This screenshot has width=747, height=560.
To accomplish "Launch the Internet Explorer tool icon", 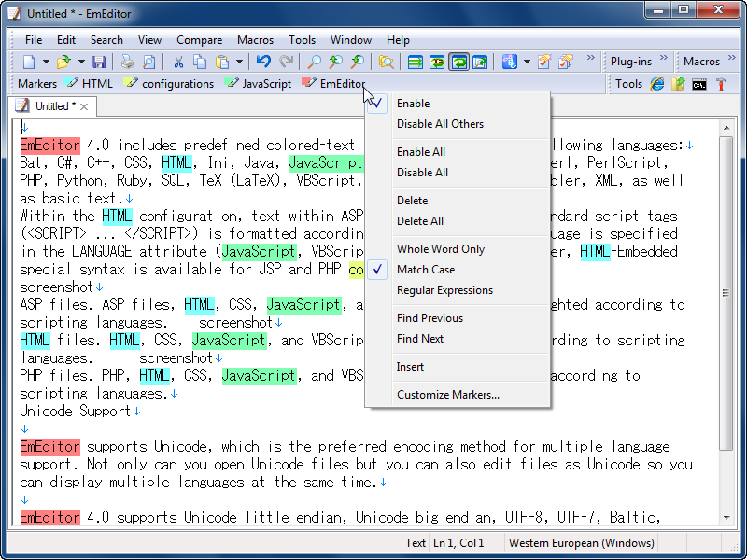I will 657,84.
